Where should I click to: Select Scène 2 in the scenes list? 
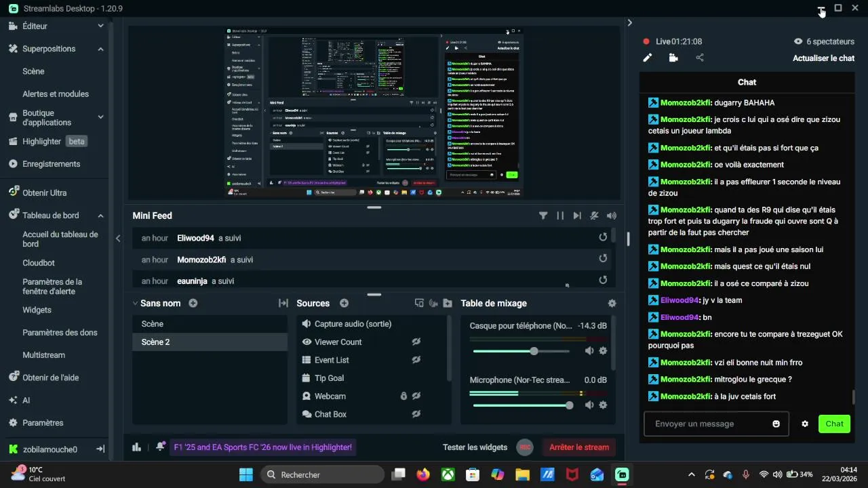pos(210,342)
